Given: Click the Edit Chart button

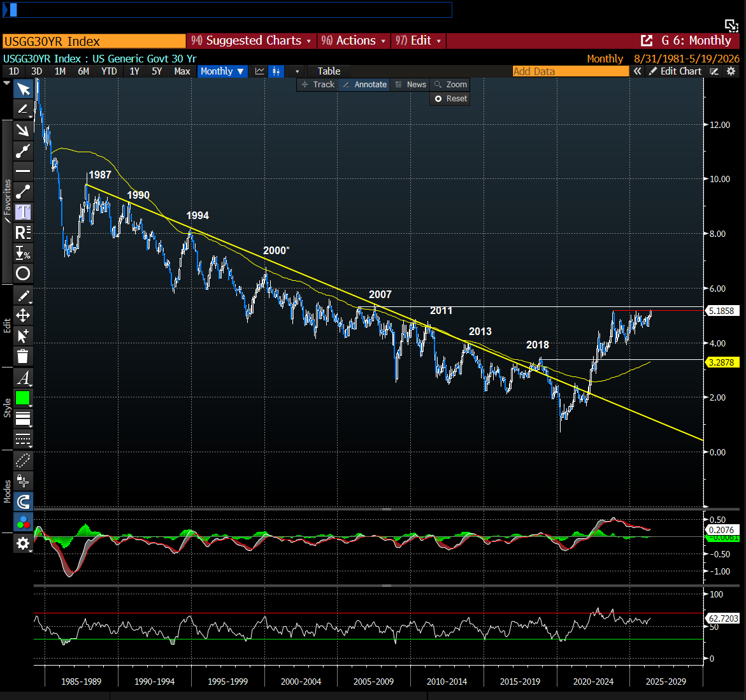Looking at the screenshot, I should point(675,71).
